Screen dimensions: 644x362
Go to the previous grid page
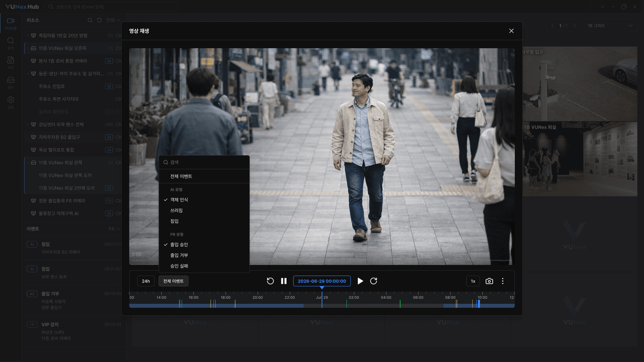point(552,25)
